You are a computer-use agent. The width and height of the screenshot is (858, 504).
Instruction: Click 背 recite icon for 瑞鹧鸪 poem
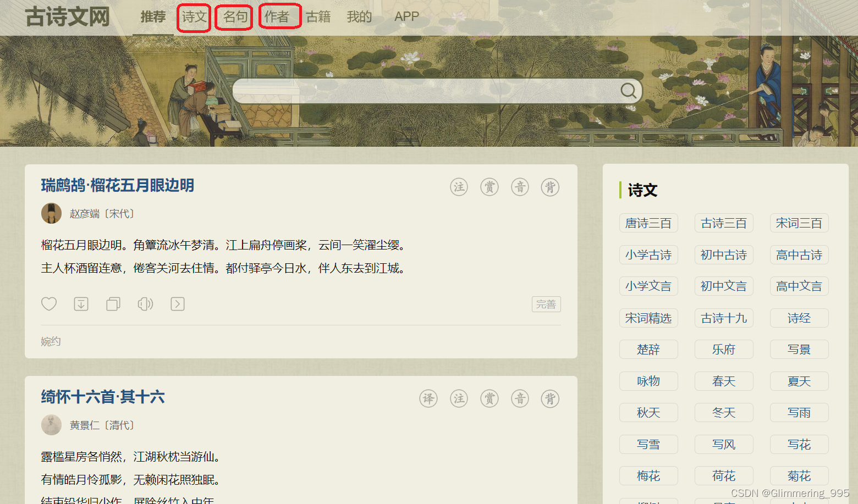pos(550,187)
